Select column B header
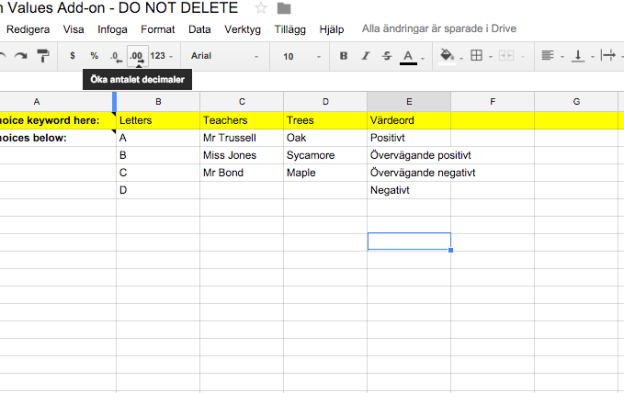Image resolution: width=624 pixels, height=393 pixels. tap(158, 102)
